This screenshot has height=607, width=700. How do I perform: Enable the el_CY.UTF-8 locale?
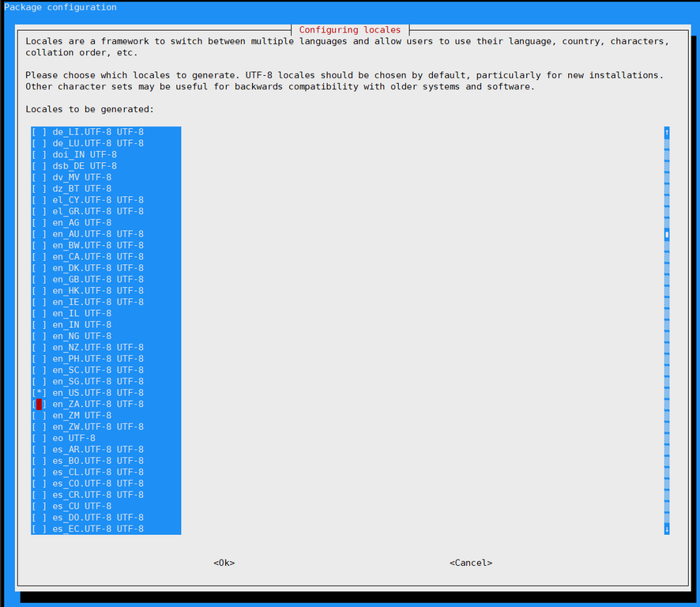pyautogui.click(x=39, y=200)
